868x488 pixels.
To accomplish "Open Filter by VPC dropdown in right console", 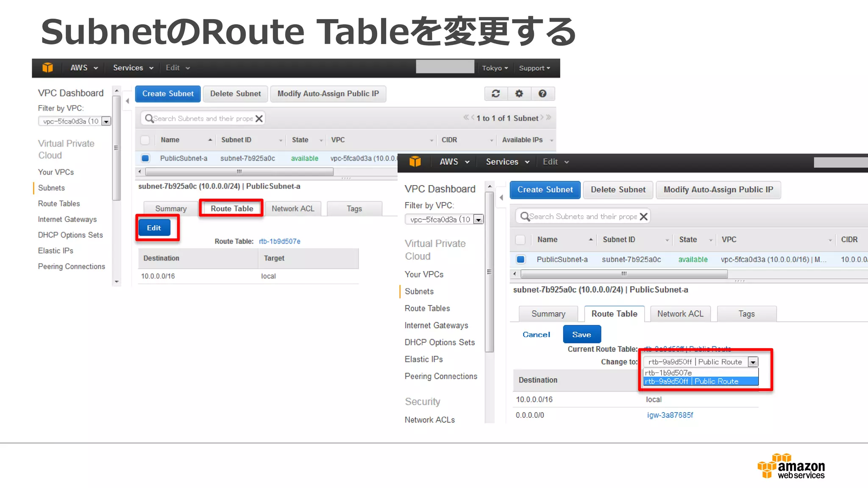I will pyautogui.click(x=444, y=219).
